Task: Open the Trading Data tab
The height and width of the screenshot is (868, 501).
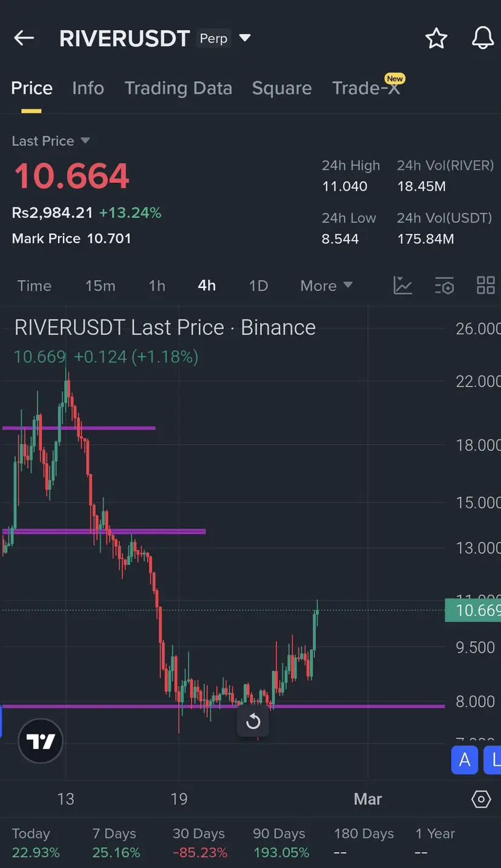Action: 178,88
